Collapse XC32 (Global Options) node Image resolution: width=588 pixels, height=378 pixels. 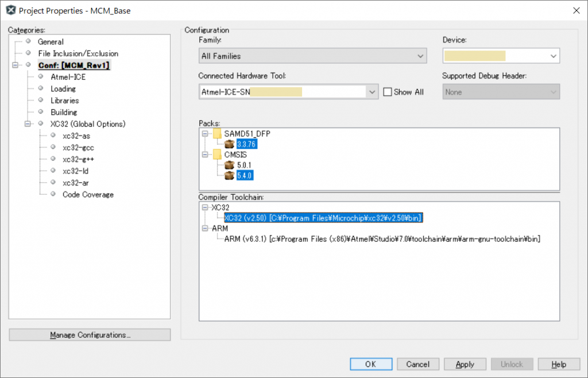28,124
